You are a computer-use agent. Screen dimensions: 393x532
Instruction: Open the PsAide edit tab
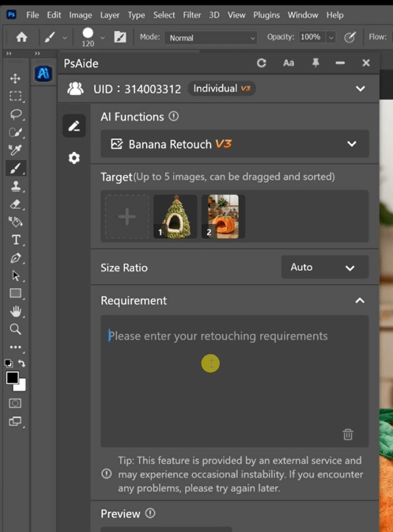(74, 126)
